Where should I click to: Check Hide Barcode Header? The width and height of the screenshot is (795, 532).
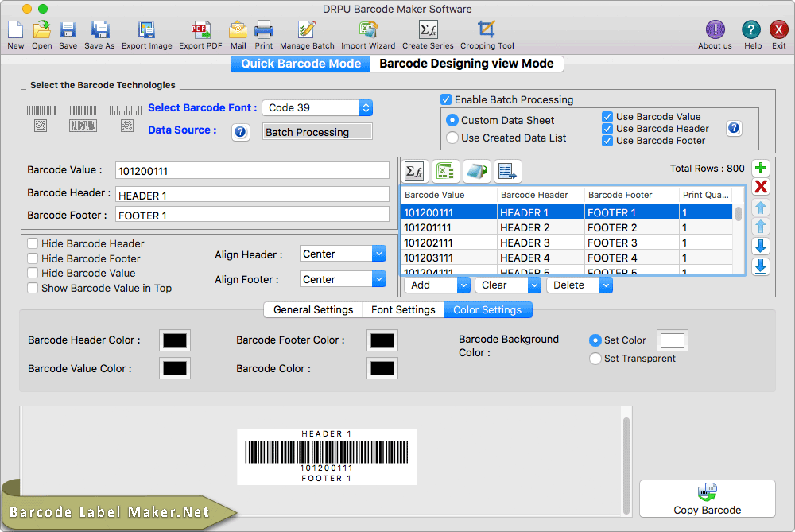(33, 243)
